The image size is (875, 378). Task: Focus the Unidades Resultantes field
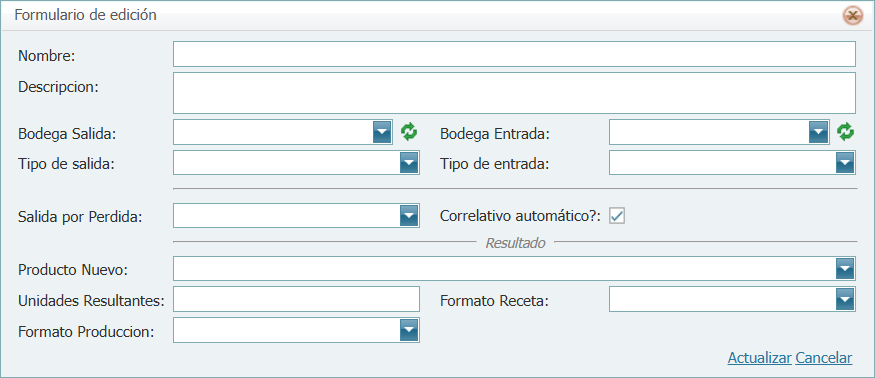pyautogui.click(x=296, y=299)
